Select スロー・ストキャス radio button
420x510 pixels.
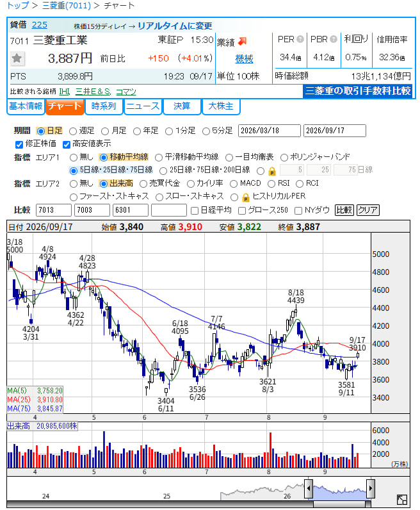tap(159, 197)
